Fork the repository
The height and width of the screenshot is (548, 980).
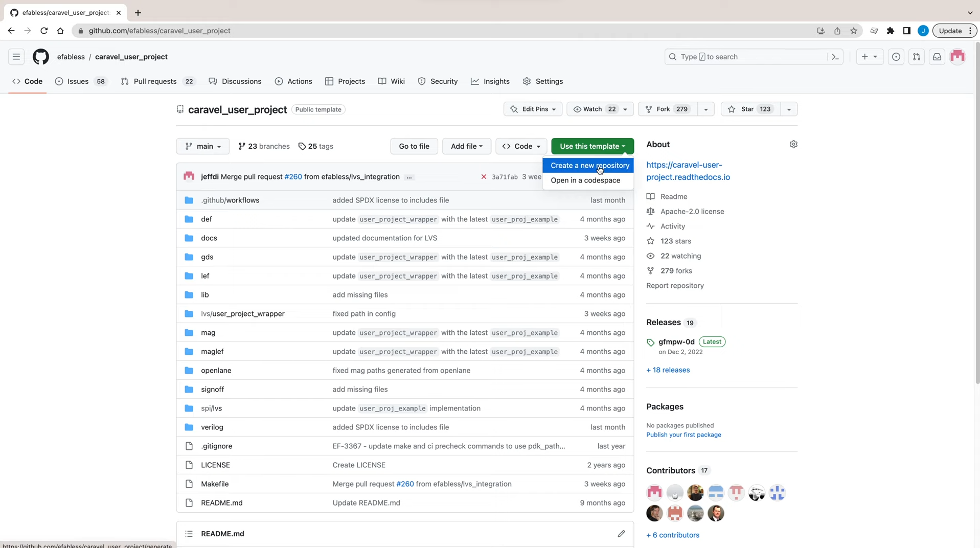[668, 109]
